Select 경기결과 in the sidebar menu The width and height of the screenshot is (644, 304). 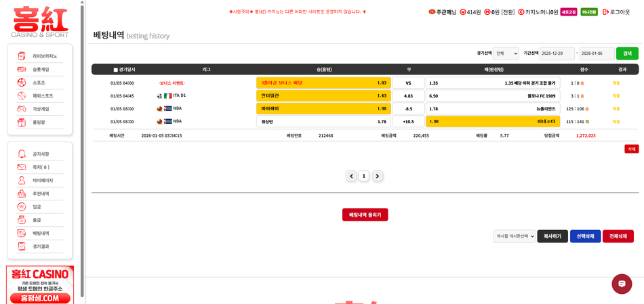click(41, 246)
